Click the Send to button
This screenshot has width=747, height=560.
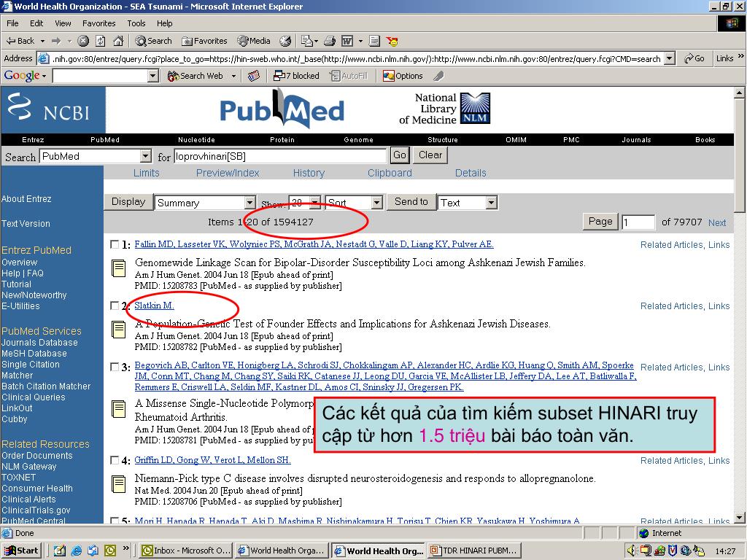pyautogui.click(x=411, y=202)
